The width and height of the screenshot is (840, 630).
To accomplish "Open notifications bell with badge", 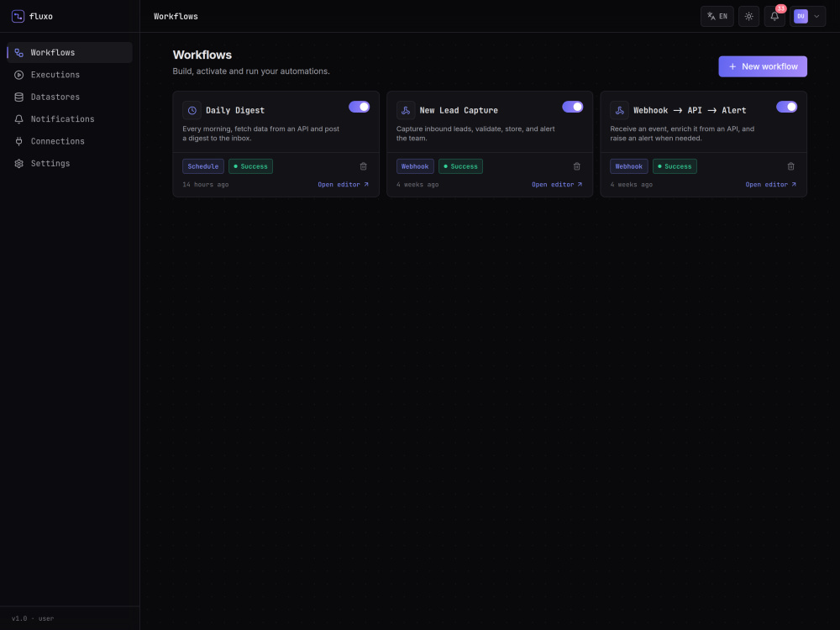I will pyautogui.click(x=774, y=16).
